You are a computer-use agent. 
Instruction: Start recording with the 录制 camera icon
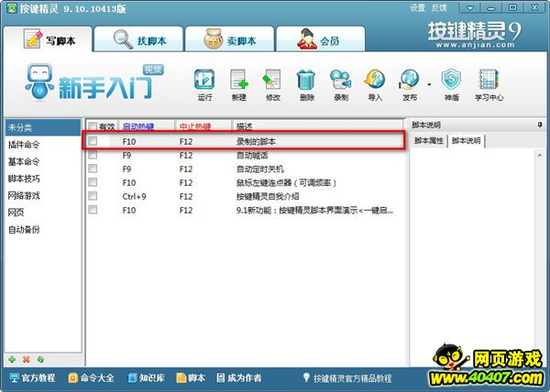[341, 85]
